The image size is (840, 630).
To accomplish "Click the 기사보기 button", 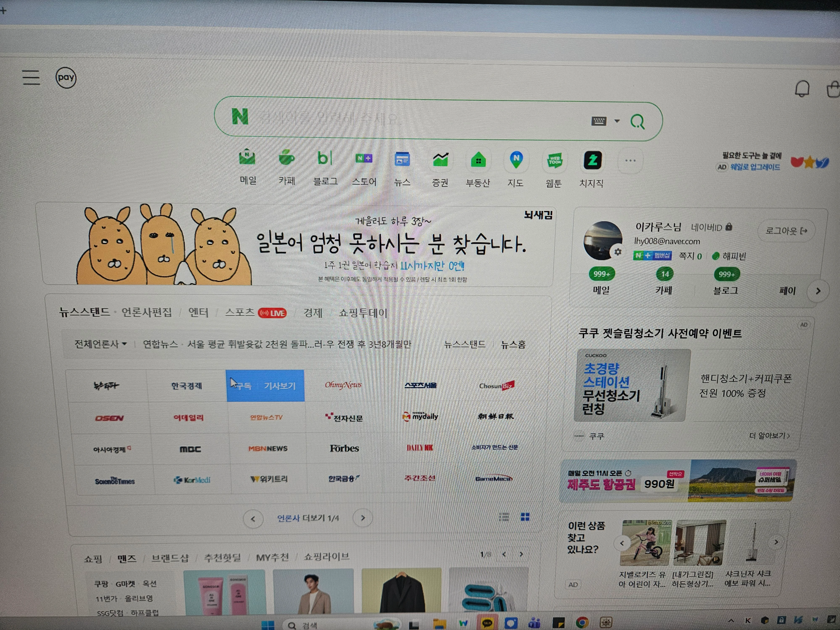I will (280, 386).
